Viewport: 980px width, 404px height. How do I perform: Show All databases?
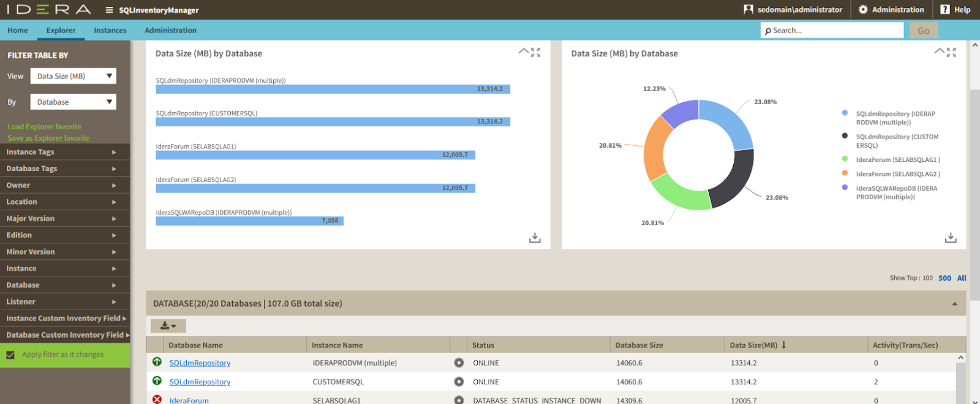pos(962,278)
